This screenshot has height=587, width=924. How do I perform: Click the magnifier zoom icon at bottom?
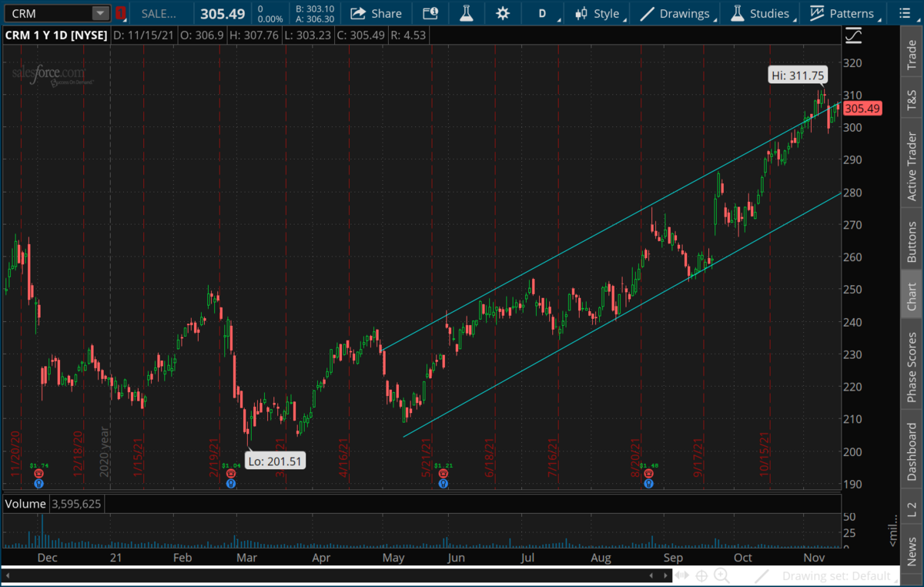pyautogui.click(x=721, y=575)
